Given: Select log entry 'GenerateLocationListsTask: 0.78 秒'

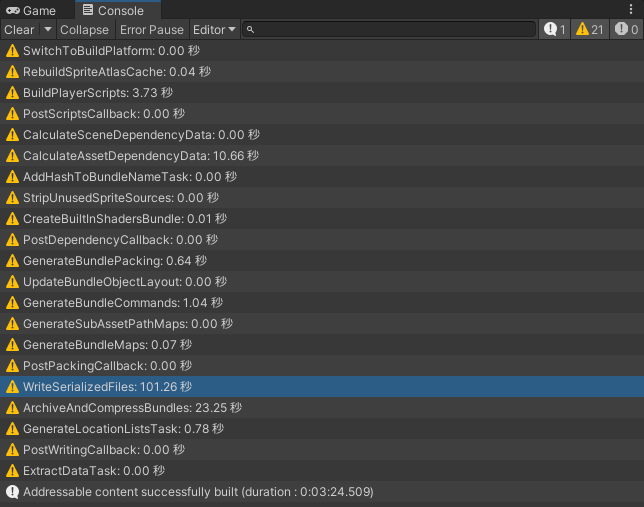Looking at the screenshot, I should (322, 429).
